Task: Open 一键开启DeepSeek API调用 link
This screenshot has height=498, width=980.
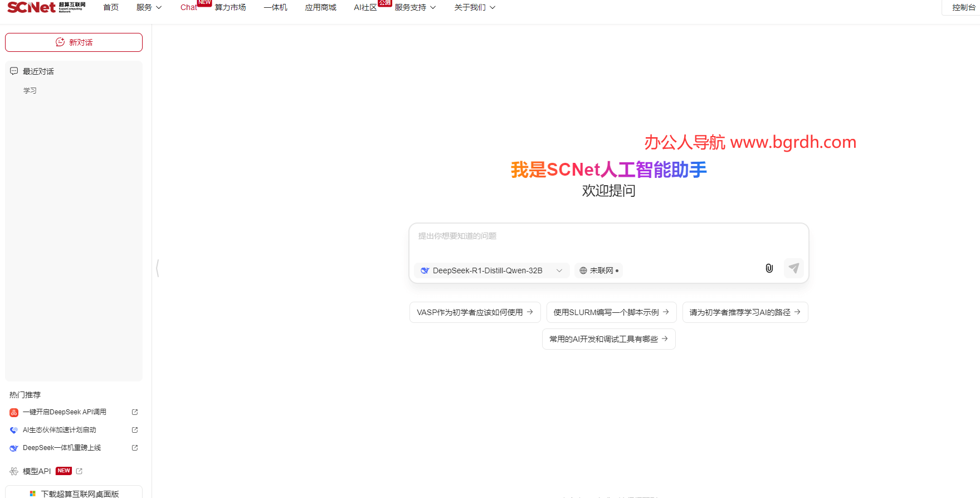Action: point(65,412)
